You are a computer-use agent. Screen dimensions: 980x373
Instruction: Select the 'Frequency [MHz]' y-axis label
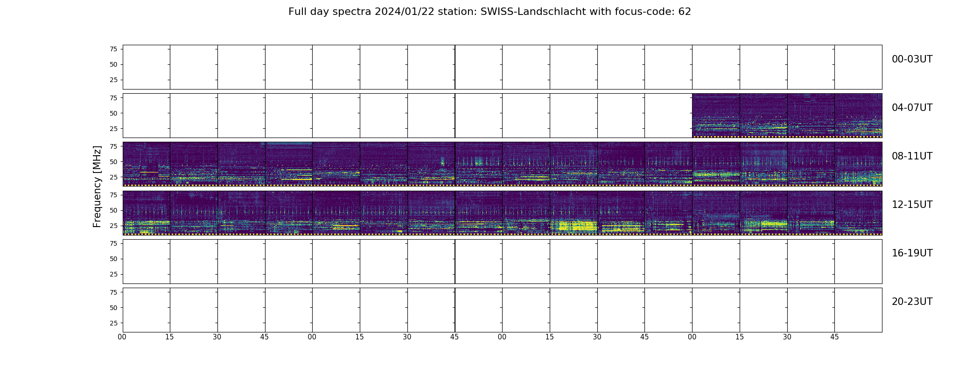(x=97, y=186)
